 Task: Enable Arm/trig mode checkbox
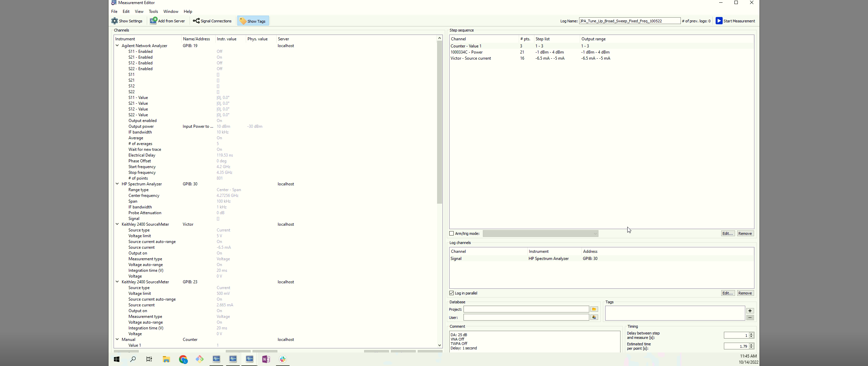coord(452,233)
